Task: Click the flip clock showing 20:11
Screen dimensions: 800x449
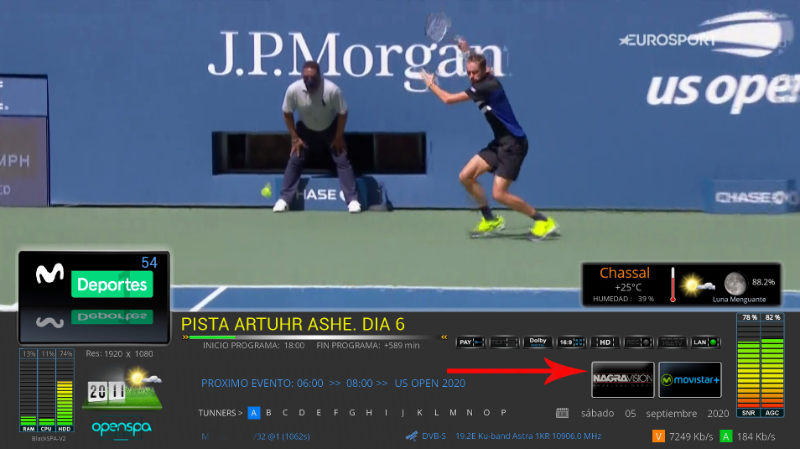Action: (106, 392)
